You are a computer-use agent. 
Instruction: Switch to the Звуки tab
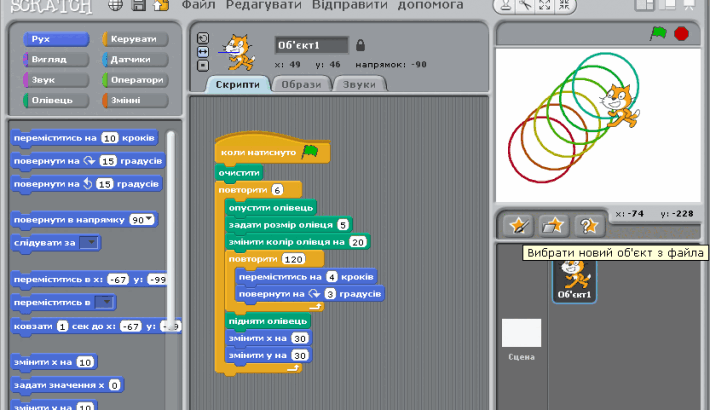[359, 84]
